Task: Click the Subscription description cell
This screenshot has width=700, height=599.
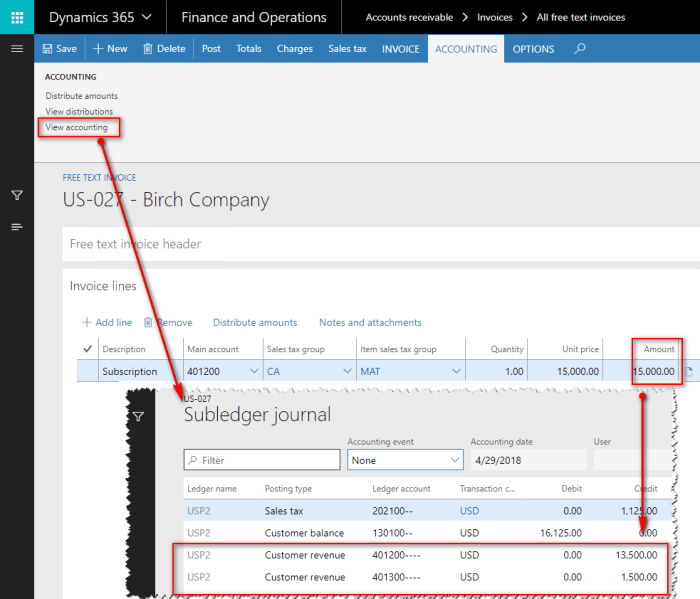Action: click(x=141, y=371)
